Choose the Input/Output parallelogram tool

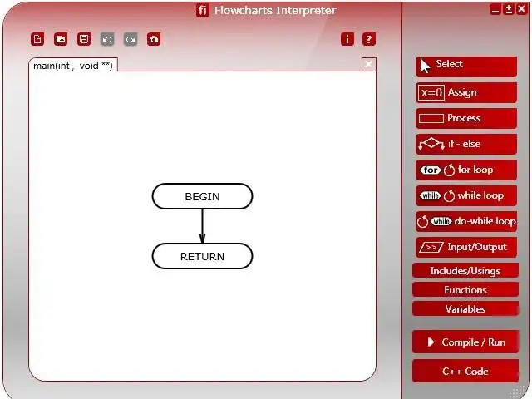point(466,247)
